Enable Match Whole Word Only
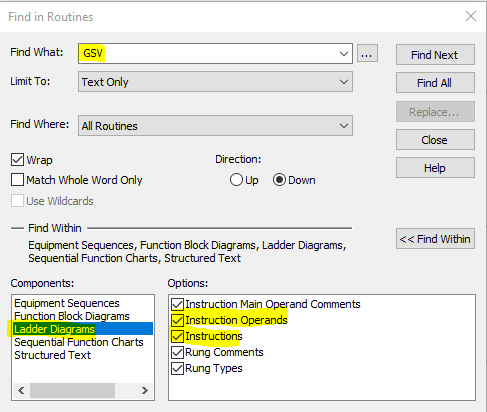487x412 pixels. coord(17,180)
